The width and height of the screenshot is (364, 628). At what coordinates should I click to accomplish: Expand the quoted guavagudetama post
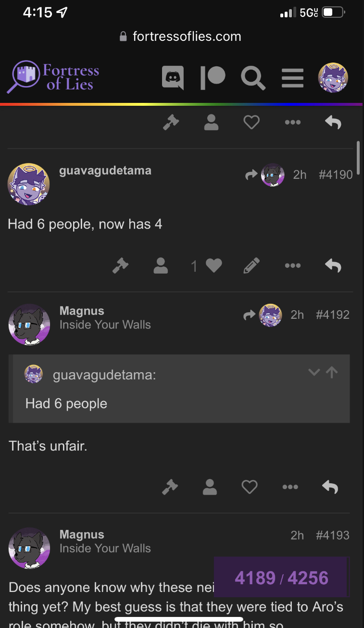(x=314, y=372)
